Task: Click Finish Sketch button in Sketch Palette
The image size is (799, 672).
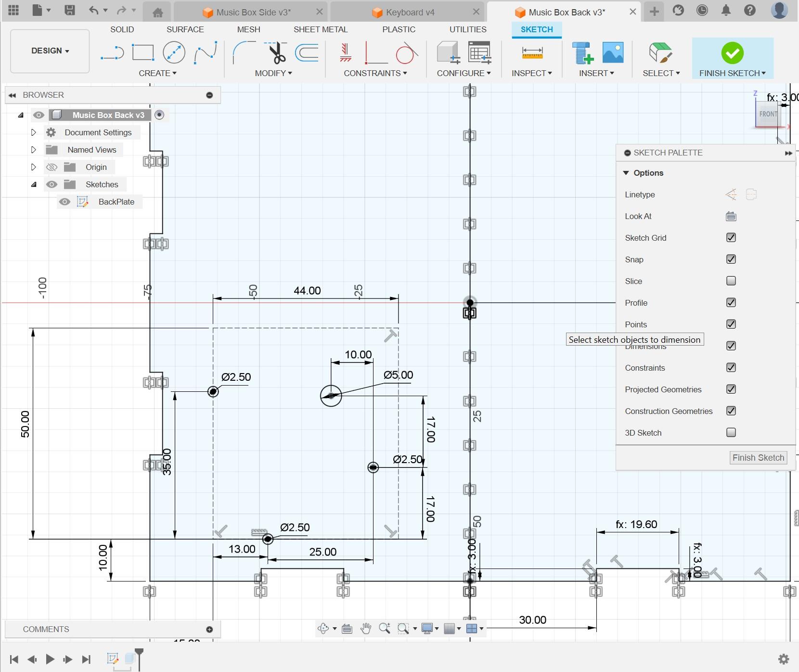Action: tap(758, 458)
